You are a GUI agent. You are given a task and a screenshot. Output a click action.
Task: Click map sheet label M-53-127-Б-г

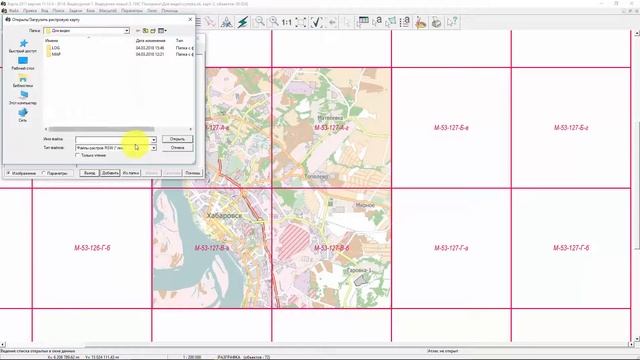tap(571, 128)
